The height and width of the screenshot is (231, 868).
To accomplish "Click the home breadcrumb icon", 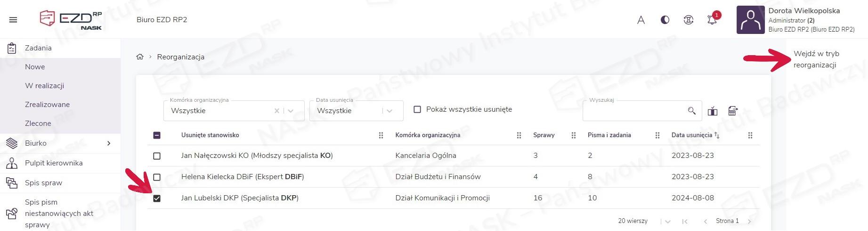I will (140, 57).
